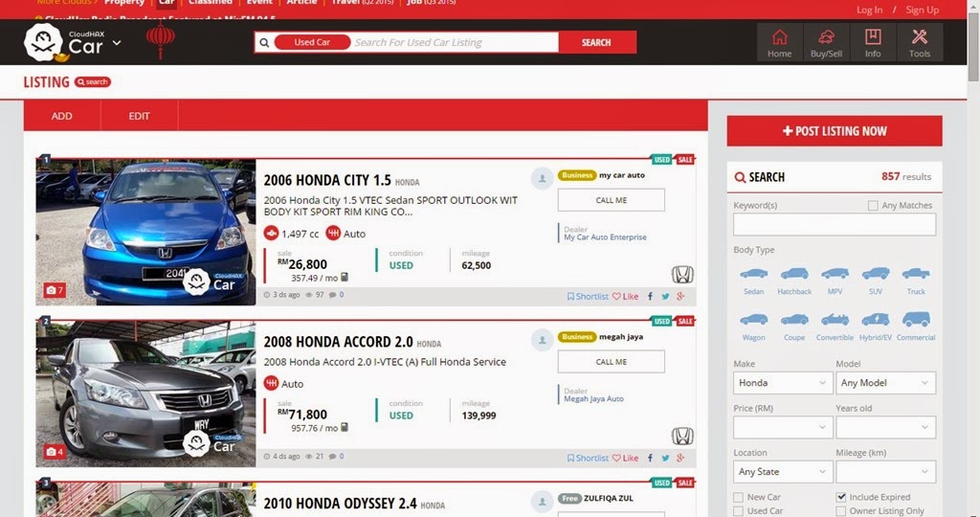Click CALL ME for my car auto

coord(612,200)
